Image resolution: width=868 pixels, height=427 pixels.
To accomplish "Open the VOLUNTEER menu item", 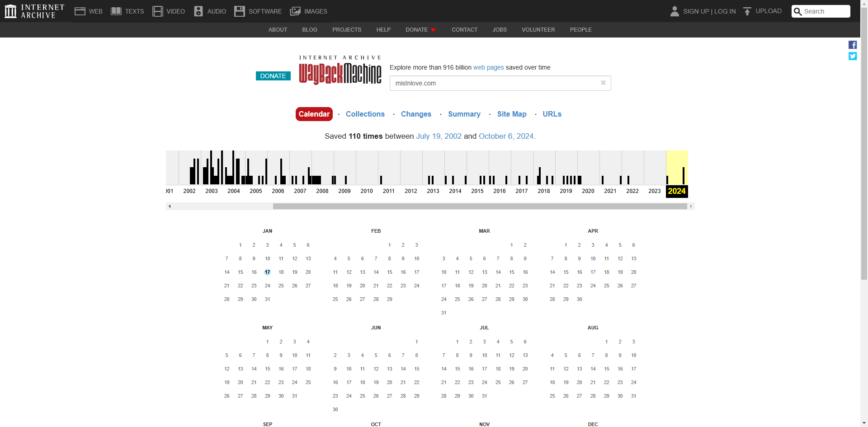I will click(538, 30).
